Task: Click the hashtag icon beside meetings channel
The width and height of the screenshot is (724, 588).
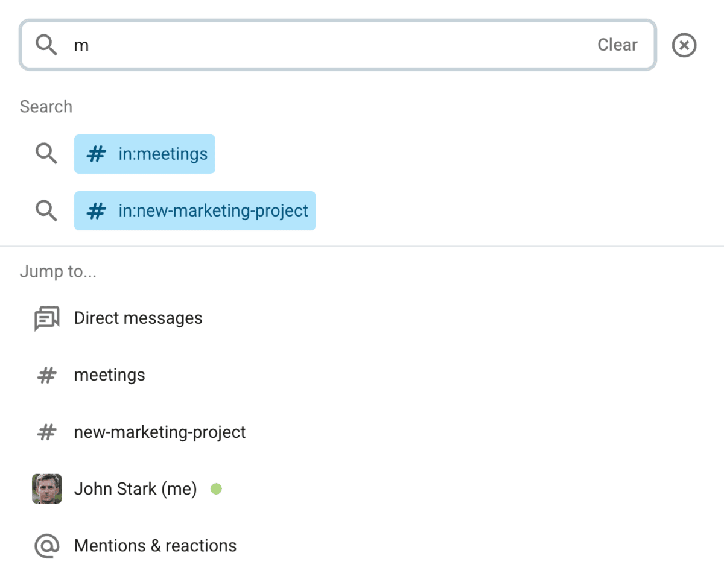Action: point(46,375)
